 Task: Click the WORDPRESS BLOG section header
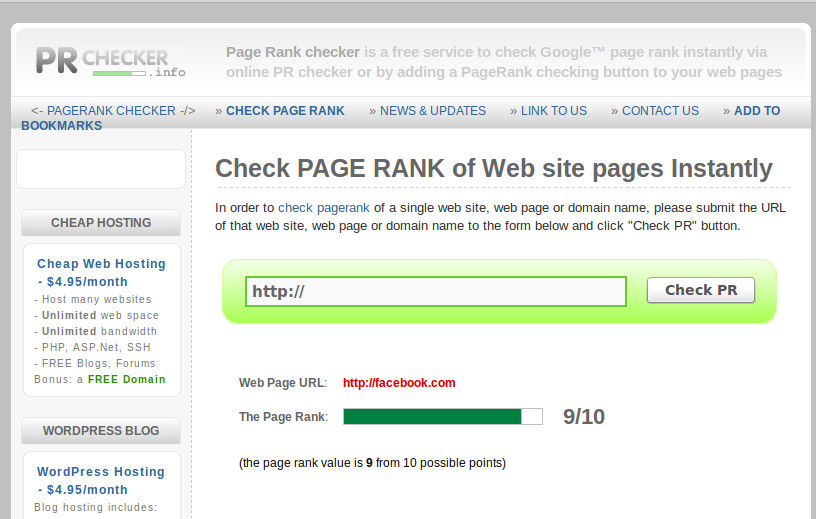[x=101, y=431]
